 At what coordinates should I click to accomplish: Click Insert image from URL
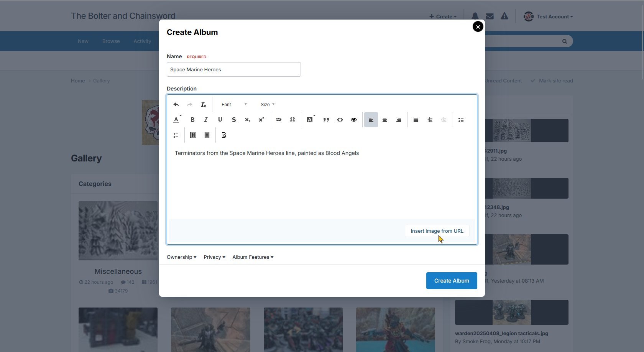[437, 231]
